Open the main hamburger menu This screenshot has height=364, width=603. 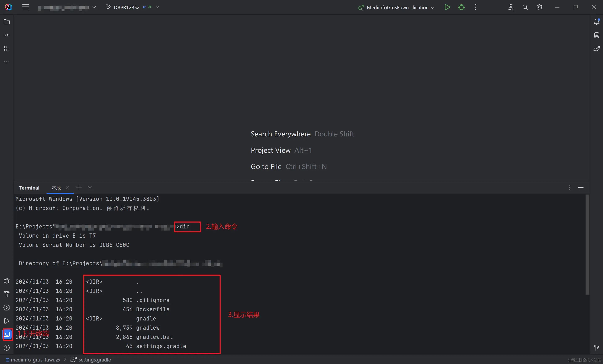tap(26, 7)
